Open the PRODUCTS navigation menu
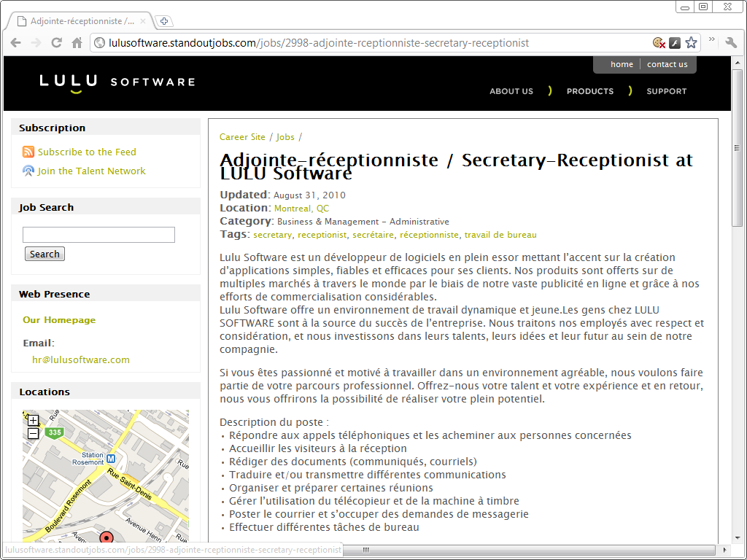 click(x=589, y=91)
